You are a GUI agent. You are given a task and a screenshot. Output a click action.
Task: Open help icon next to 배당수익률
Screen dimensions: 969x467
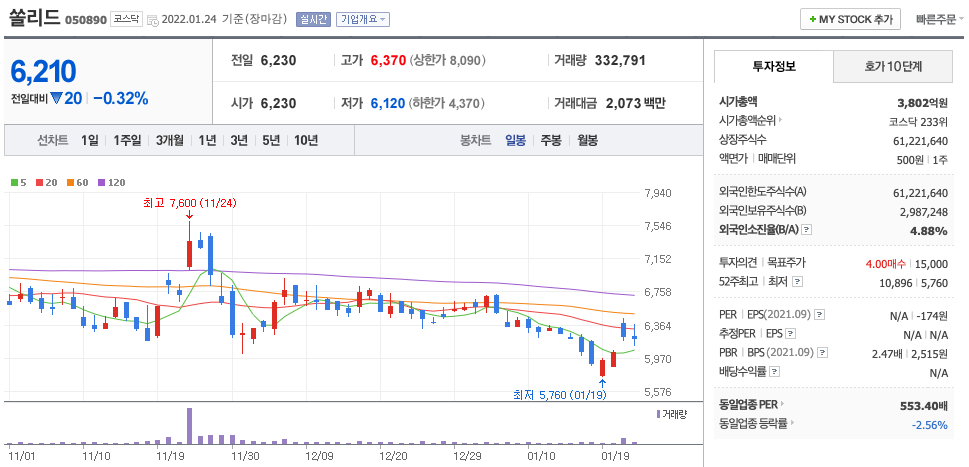click(x=775, y=372)
